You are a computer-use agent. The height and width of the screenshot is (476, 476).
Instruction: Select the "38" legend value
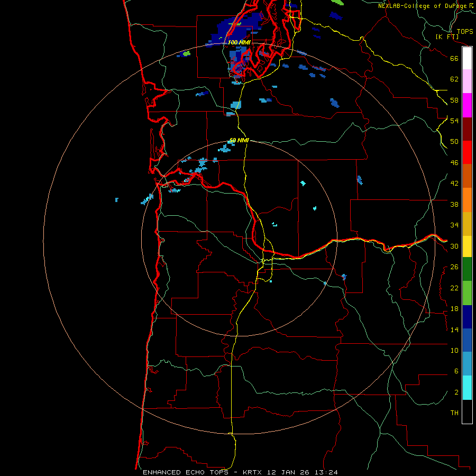click(x=454, y=204)
